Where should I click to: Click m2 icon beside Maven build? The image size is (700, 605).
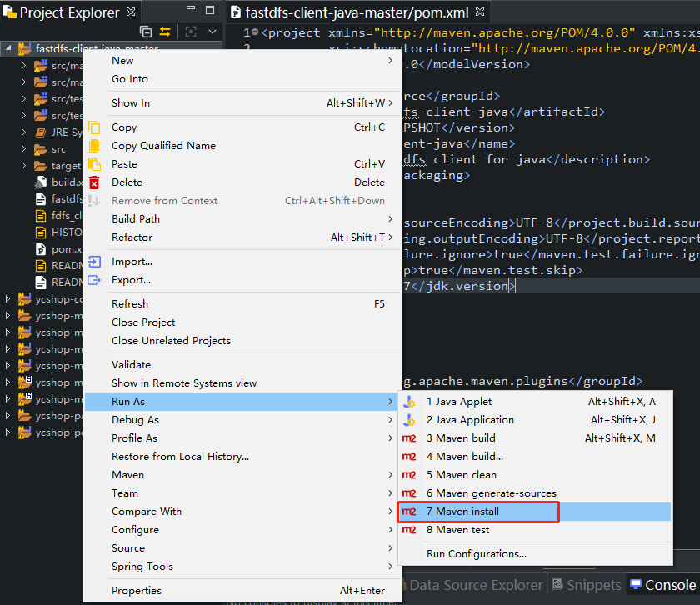409,438
